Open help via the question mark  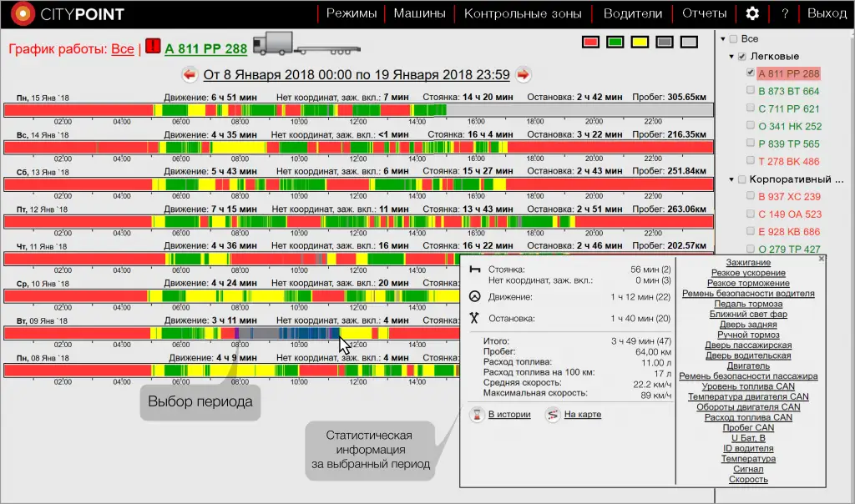click(785, 13)
